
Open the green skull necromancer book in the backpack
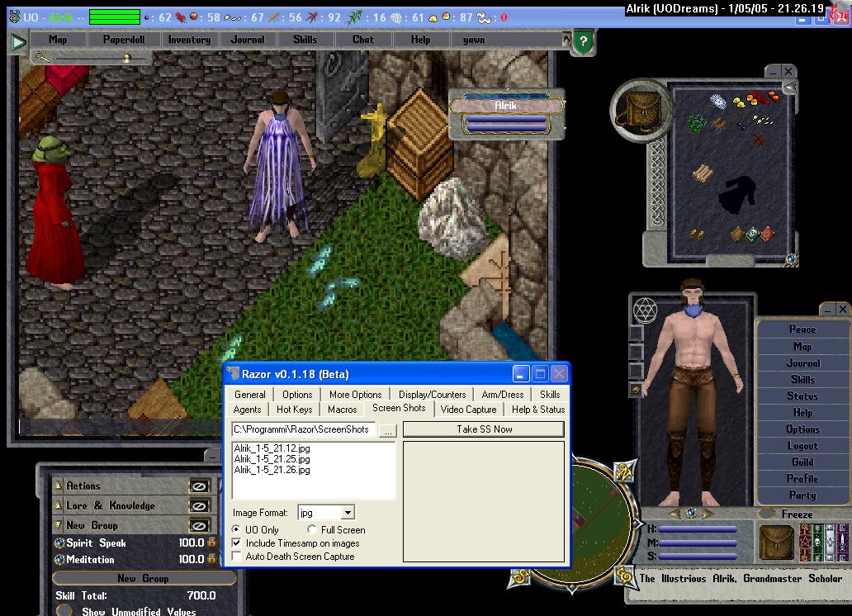(x=753, y=234)
